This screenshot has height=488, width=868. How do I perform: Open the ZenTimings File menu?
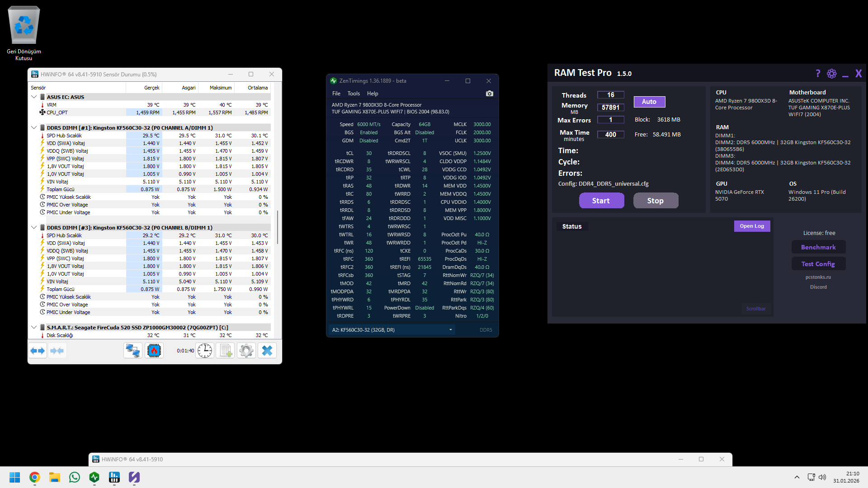pyautogui.click(x=336, y=94)
